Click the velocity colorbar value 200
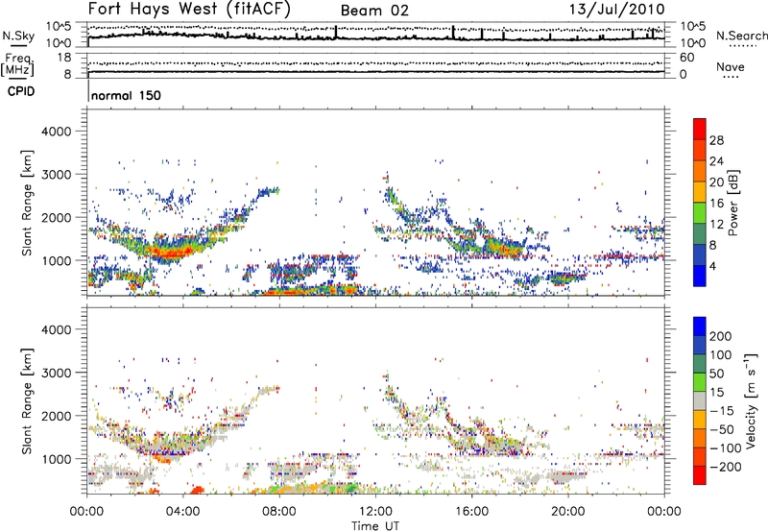768x532 pixels. point(721,336)
